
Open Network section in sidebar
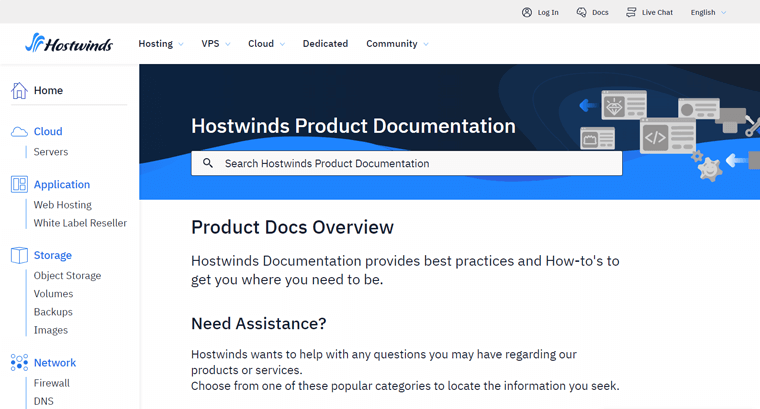pos(55,362)
